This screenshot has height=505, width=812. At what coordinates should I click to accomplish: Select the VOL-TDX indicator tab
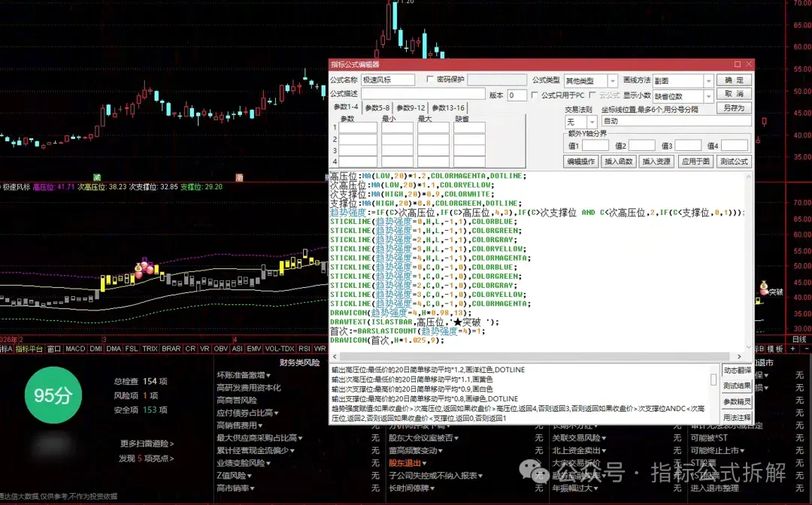pos(280,349)
